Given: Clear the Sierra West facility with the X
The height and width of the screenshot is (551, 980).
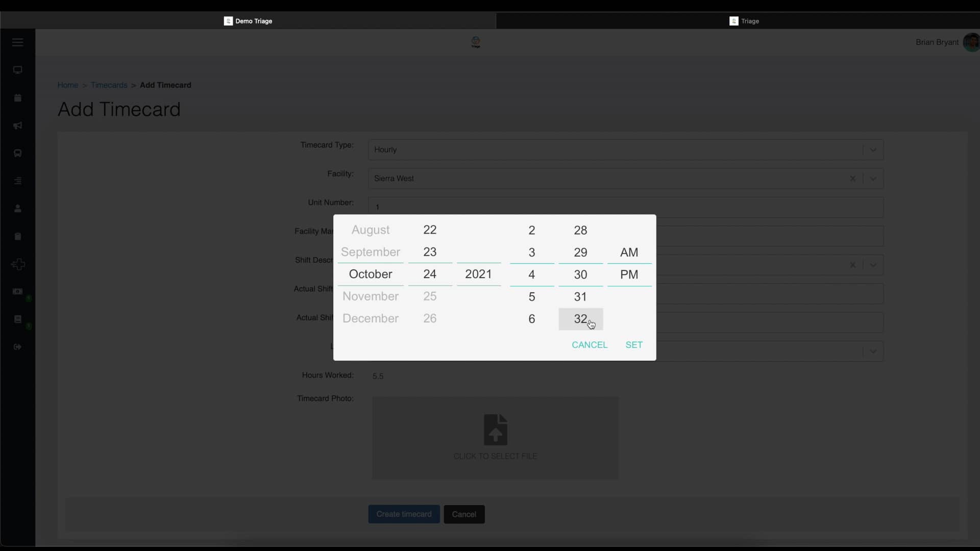Looking at the screenshot, I should tap(853, 179).
